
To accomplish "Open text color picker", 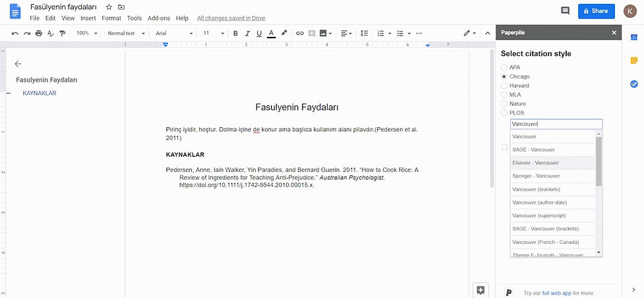I will tap(271, 33).
